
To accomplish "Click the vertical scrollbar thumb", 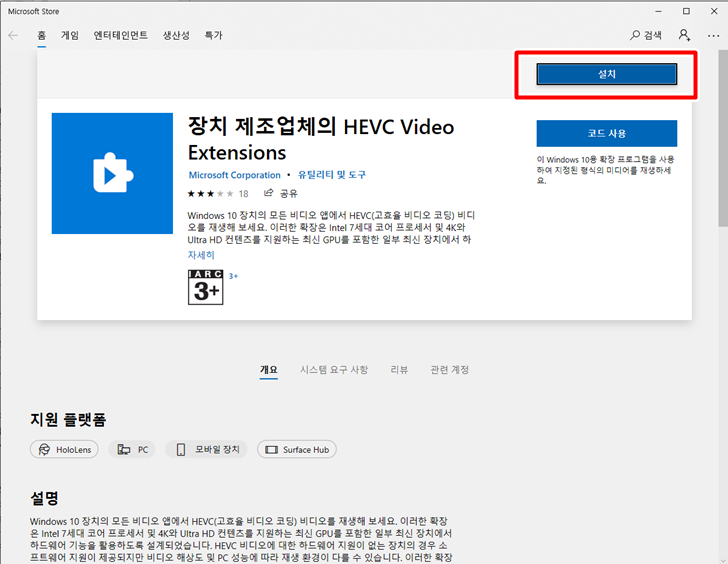I will [723, 137].
